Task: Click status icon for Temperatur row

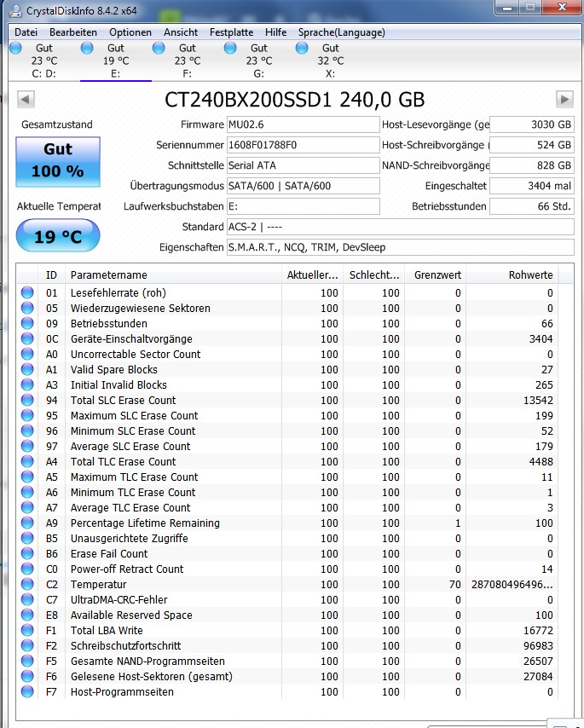Action: pyautogui.click(x=27, y=584)
